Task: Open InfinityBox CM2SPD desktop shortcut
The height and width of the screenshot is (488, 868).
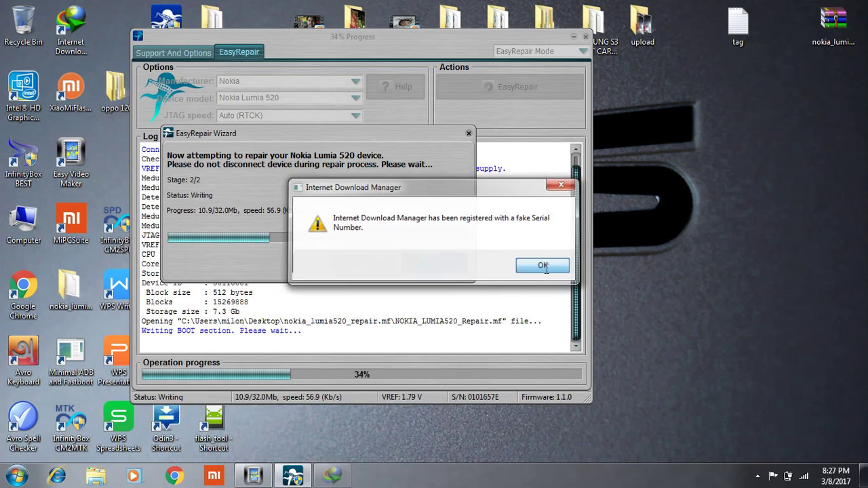Action: pyautogui.click(x=117, y=229)
